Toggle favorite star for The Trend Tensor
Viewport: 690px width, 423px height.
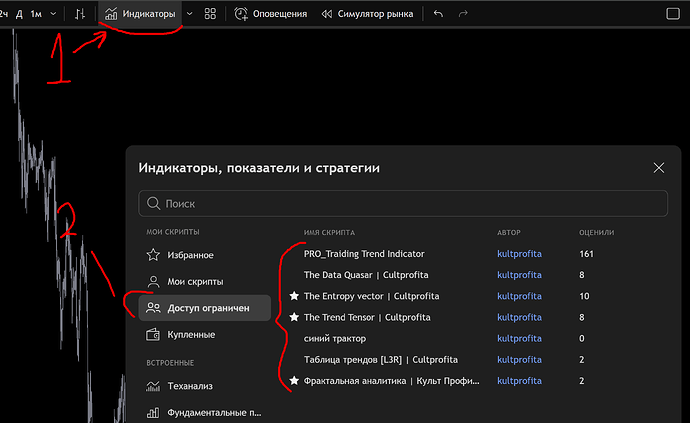coord(294,317)
